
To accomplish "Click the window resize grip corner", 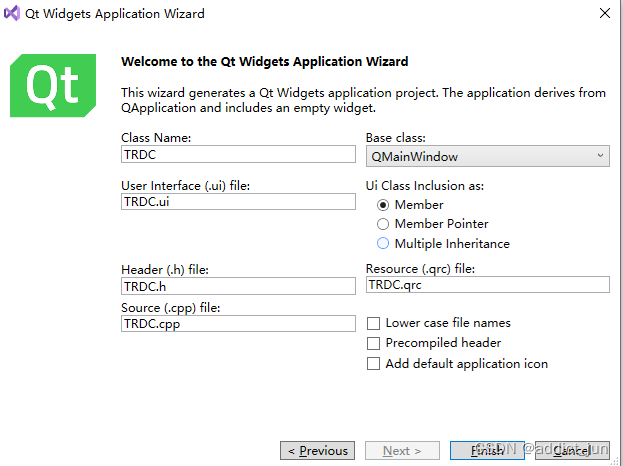I will click(x=615, y=461).
